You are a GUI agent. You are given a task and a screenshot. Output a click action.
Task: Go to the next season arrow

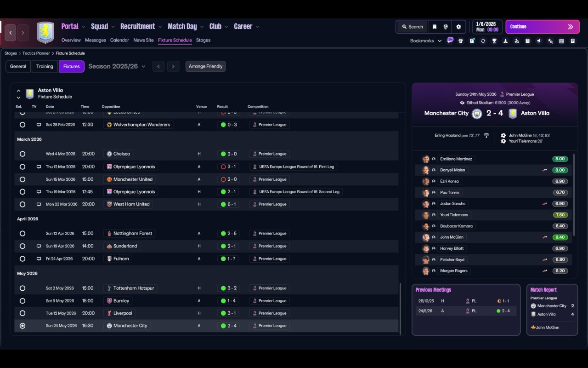(x=173, y=66)
